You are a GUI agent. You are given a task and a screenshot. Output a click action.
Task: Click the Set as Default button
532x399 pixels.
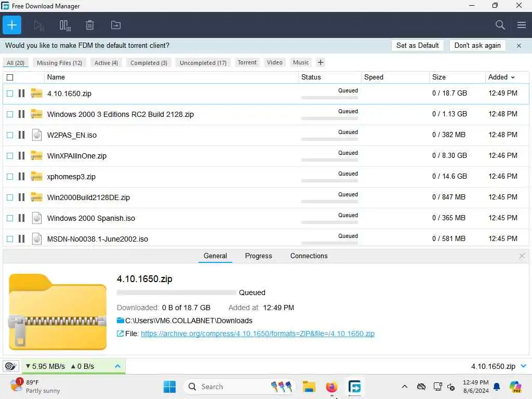[x=417, y=46]
